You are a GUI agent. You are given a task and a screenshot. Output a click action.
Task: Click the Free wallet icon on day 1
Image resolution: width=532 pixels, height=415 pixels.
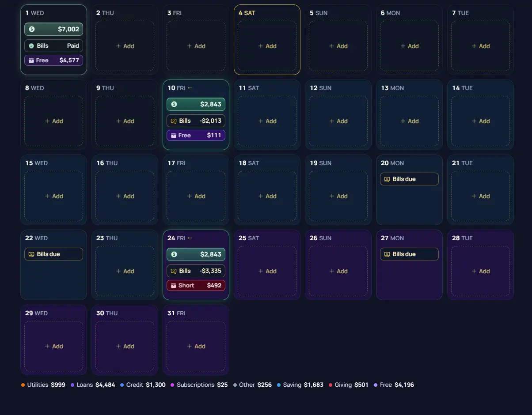tap(31, 60)
